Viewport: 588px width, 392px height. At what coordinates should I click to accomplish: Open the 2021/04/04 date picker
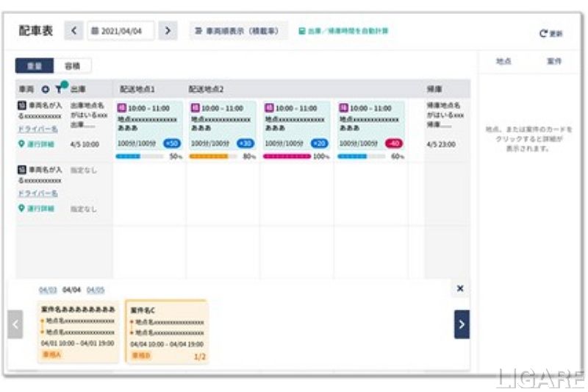(122, 31)
